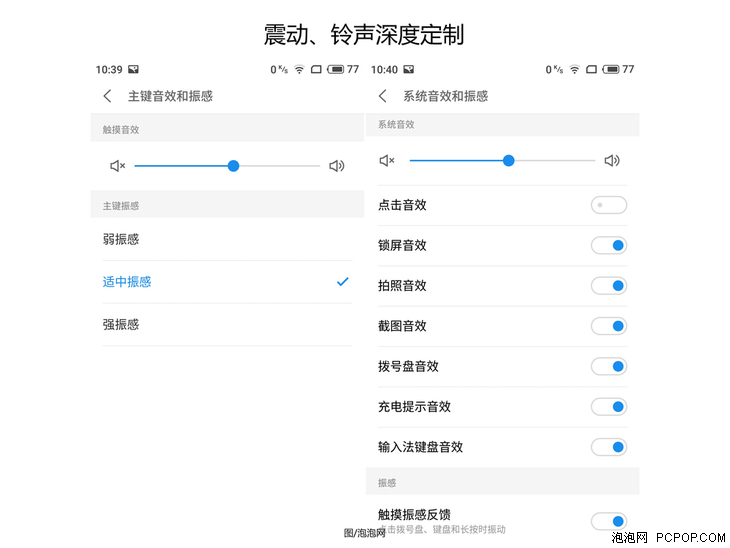Viewport: 730px width, 548px height.
Task: Click 截图音效 label
Action: (x=402, y=326)
